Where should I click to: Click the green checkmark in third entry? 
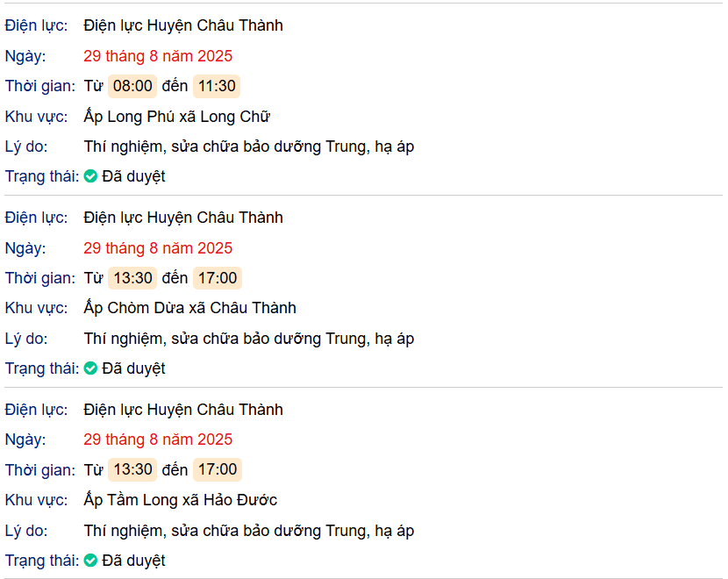[x=90, y=561]
